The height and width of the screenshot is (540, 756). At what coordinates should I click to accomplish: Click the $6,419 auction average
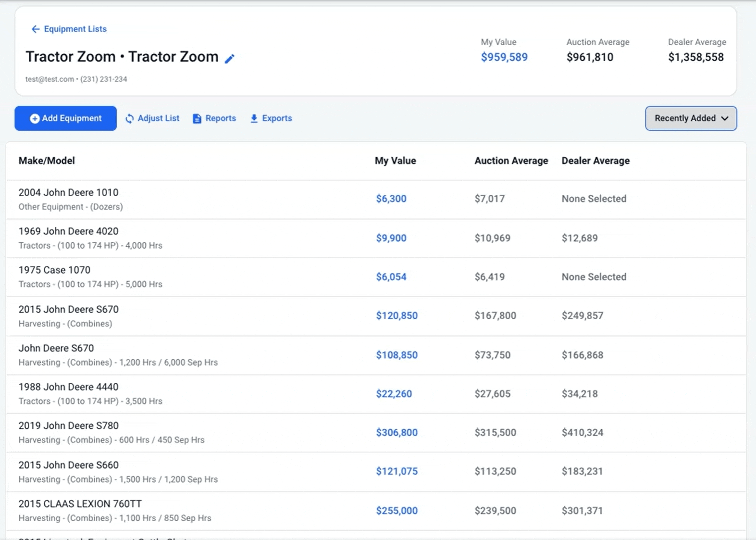tap(490, 277)
